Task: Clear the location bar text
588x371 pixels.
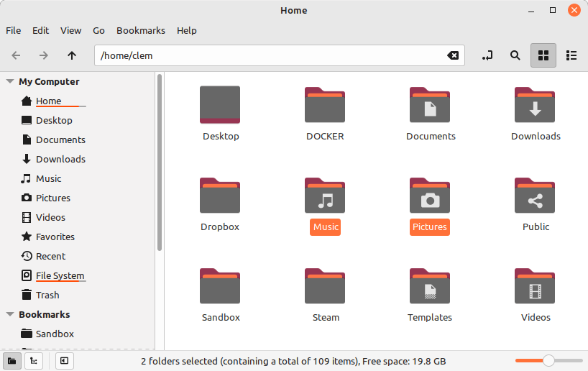Action: coord(453,55)
